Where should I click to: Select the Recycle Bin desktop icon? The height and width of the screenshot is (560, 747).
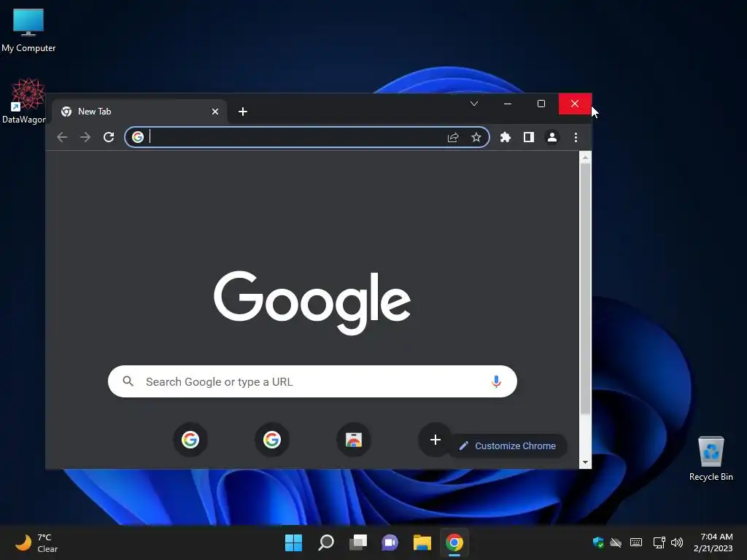[711, 459]
